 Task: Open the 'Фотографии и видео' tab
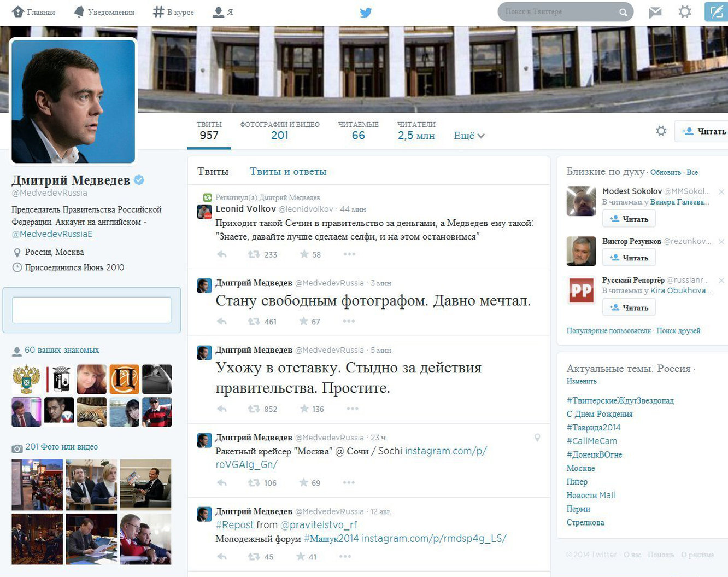coord(280,131)
